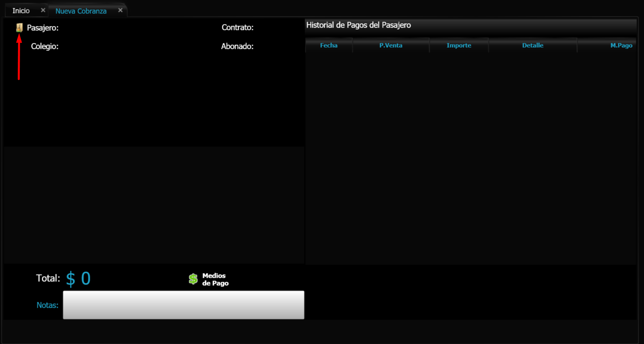This screenshot has height=344, width=644.
Task: Click the Medios de Pago label
Action: tap(215, 279)
